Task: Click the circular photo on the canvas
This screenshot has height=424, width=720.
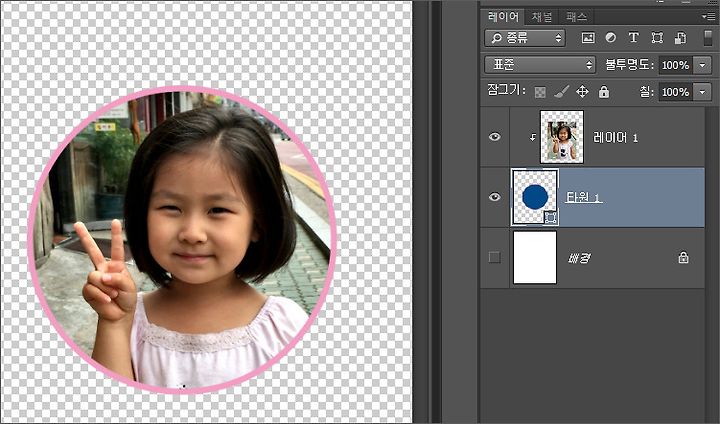Action: click(x=182, y=240)
